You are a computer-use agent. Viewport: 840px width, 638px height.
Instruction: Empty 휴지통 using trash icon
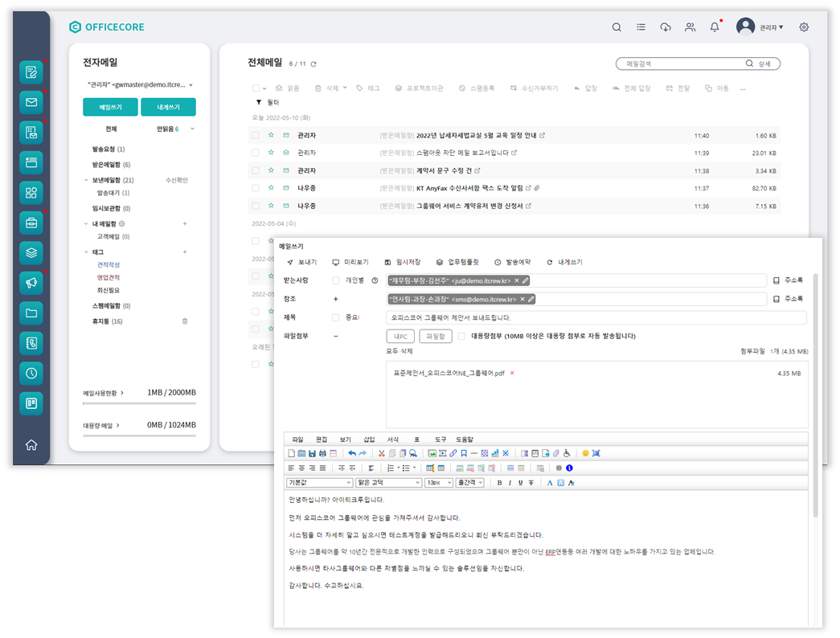click(x=185, y=321)
